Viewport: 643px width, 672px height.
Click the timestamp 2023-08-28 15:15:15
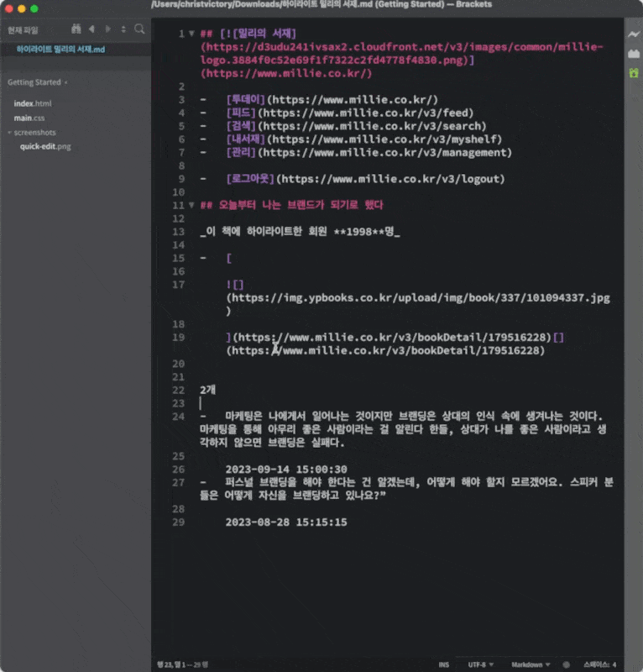coord(286,522)
